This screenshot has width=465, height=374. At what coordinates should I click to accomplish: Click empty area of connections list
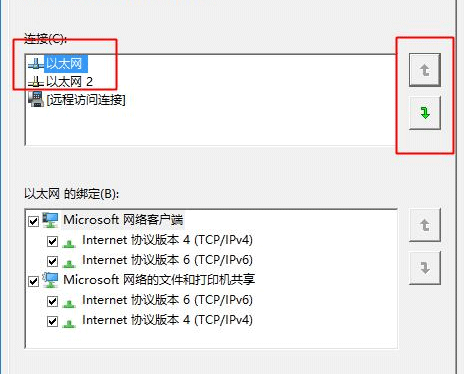[x=233, y=127]
